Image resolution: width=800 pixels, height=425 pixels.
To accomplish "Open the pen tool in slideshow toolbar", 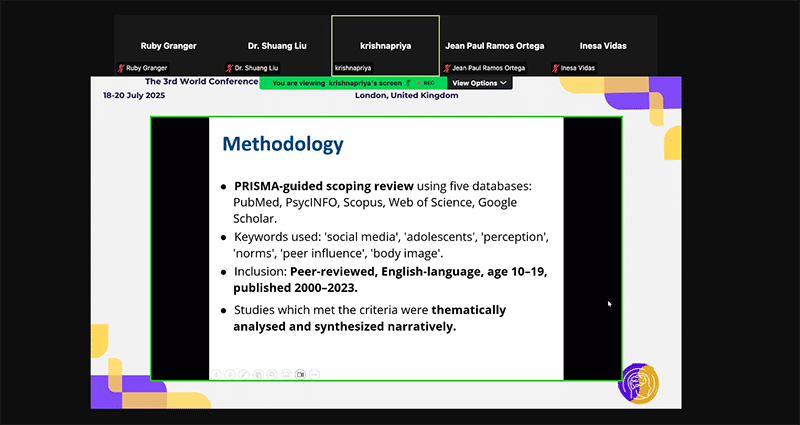I will point(244,374).
